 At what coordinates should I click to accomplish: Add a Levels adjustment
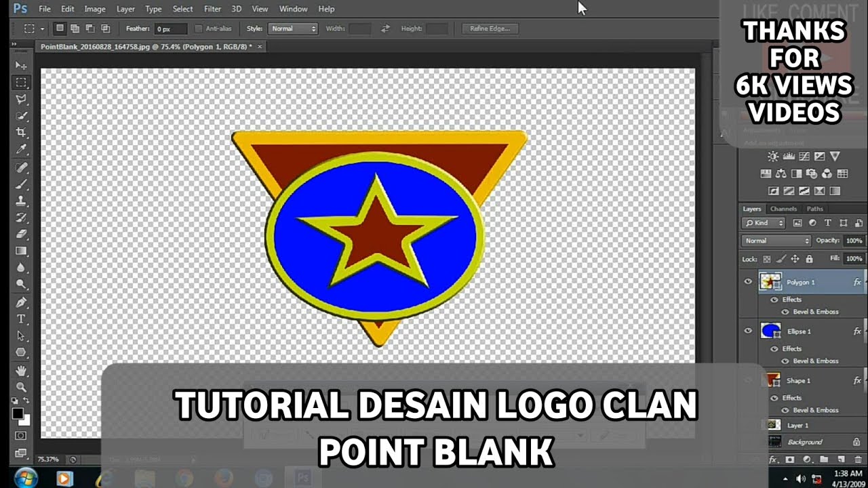click(x=789, y=157)
